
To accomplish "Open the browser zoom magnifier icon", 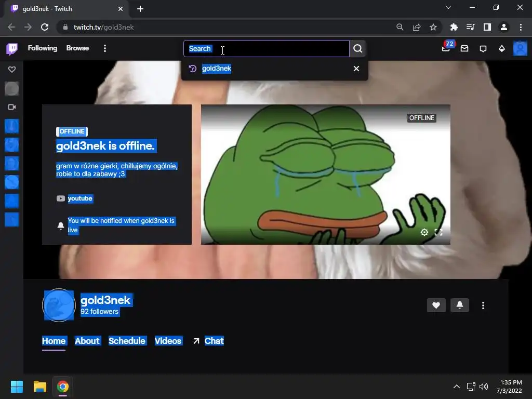I will click(400, 27).
